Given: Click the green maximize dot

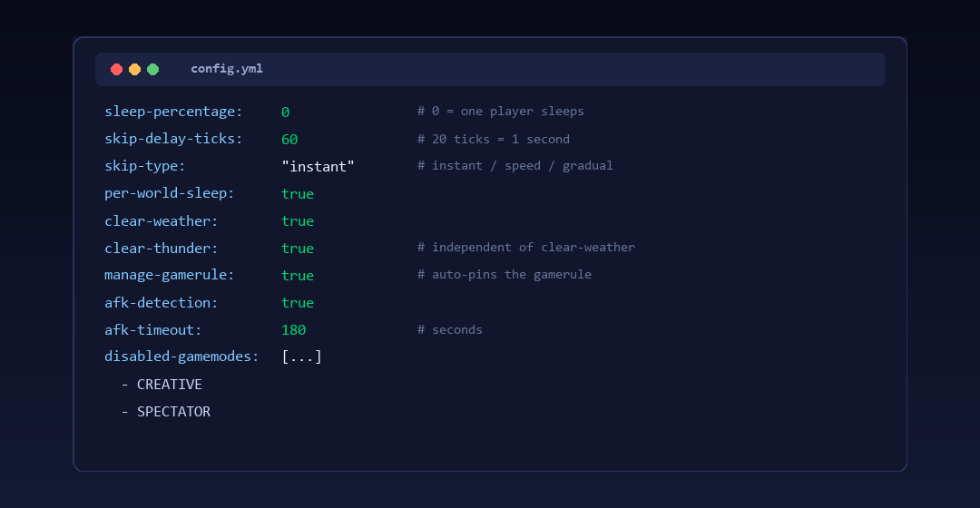Looking at the screenshot, I should tap(152, 69).
